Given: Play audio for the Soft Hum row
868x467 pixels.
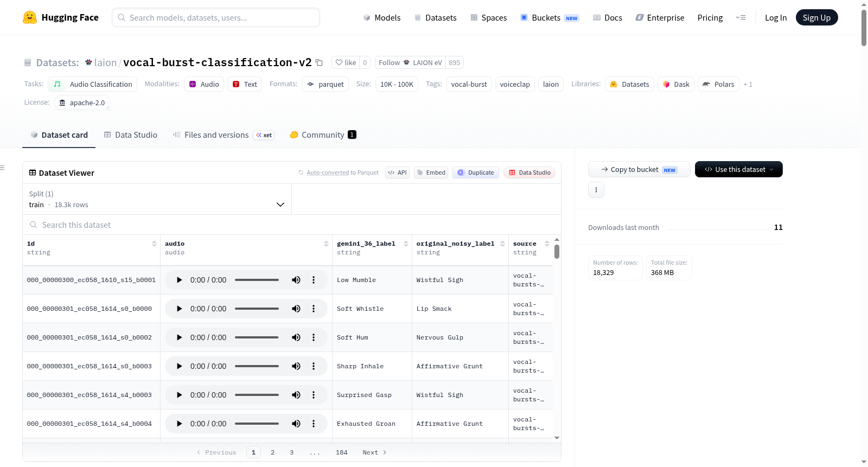Looking at the screenshot, I should point(180,337).
